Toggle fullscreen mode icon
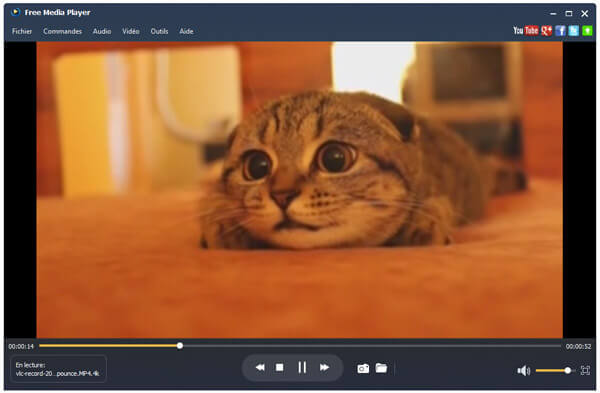This screenshot has width=600, height=393. pos(585,370)
